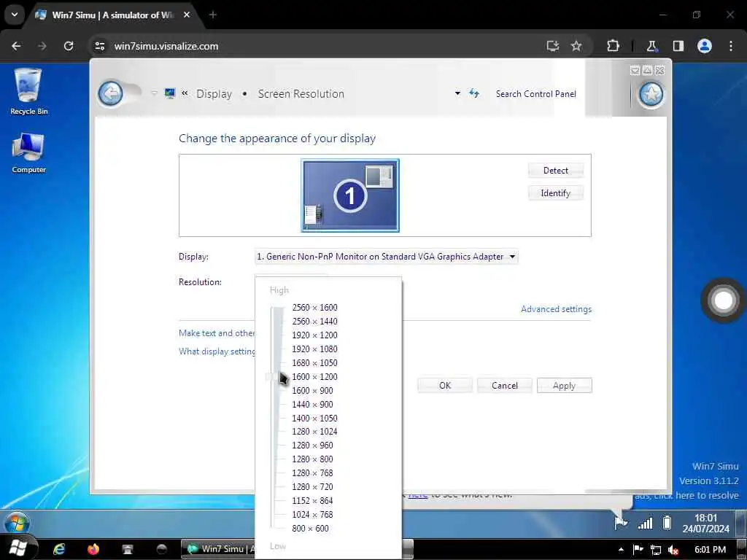The image size is (747, 560).
Task: Select resolution 1680 × 1050
Action: tap(314, 362)
